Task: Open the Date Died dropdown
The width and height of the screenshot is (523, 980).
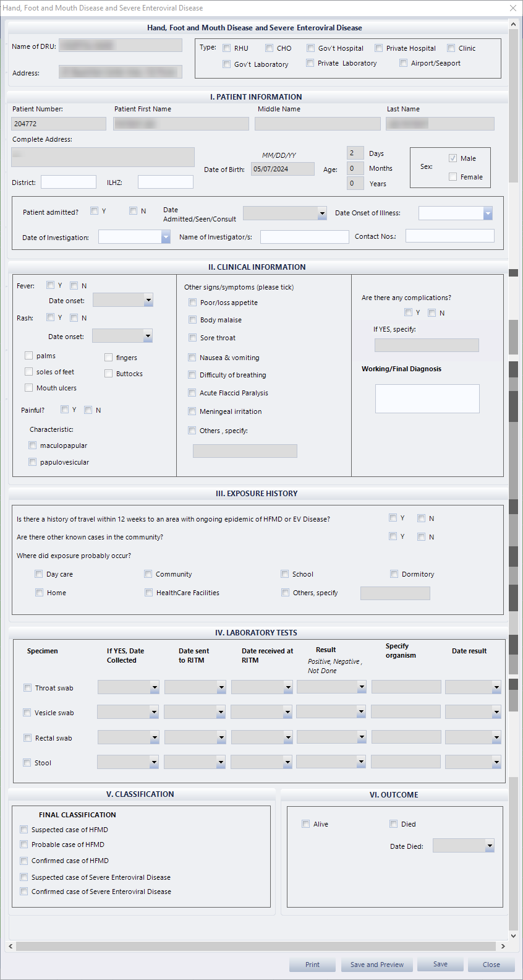Action: (490, 846)
